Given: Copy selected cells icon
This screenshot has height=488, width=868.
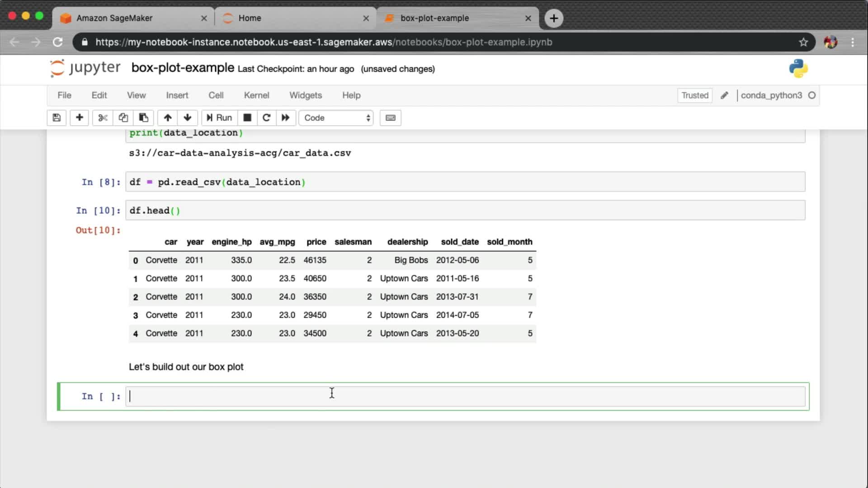Looking at the screenshot, I should coord(123,118).
